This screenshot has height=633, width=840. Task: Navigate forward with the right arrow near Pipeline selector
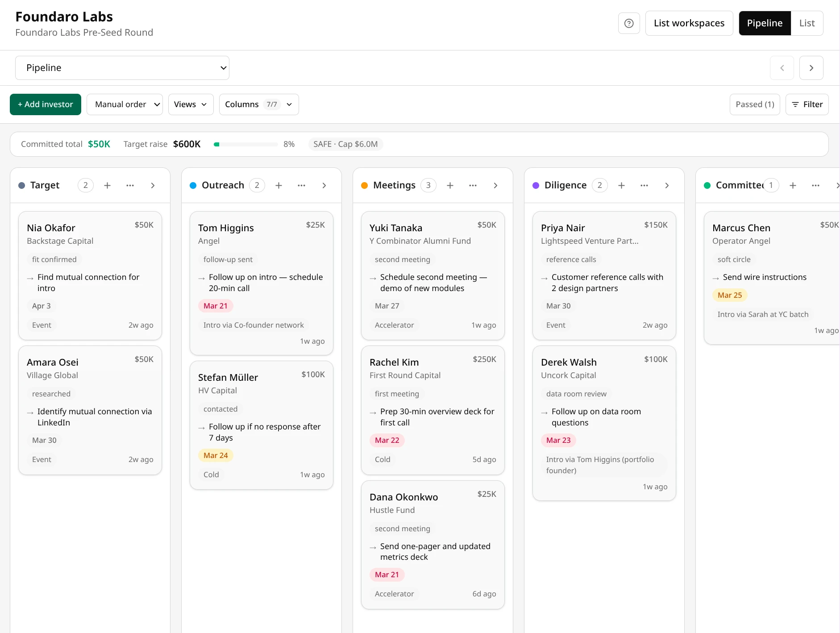click(811, 67)
